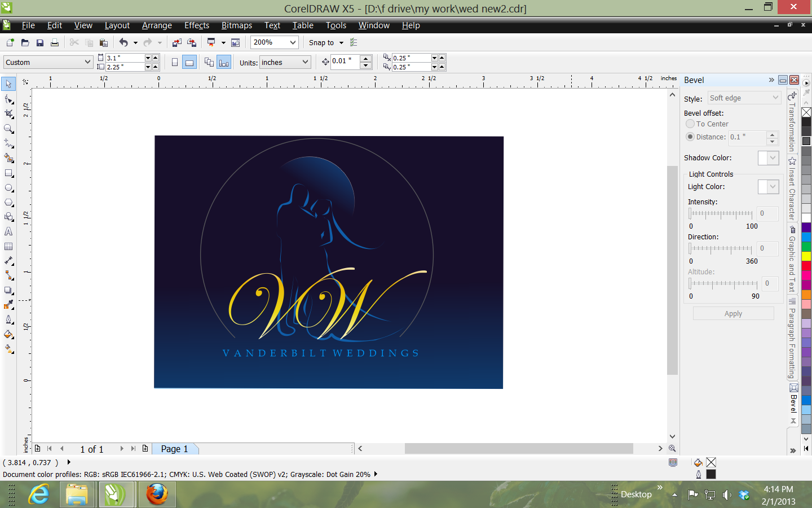Open the Bitmaps menu

[236, 25]
